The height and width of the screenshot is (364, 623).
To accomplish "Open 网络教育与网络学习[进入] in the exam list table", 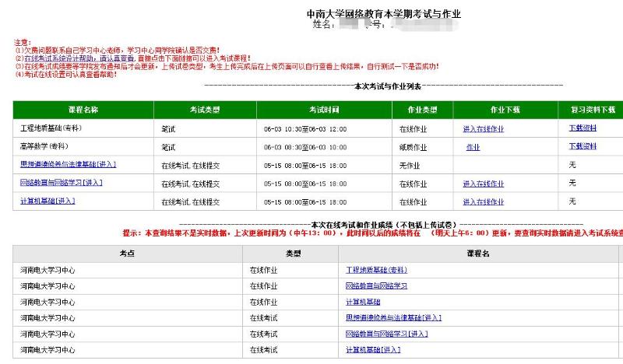I will tap(62, 182).
